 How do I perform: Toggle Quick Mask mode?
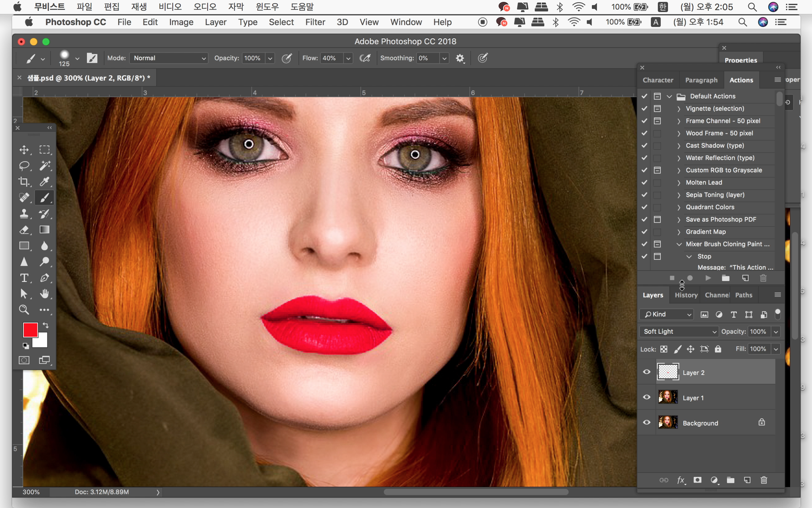(24, 360)
